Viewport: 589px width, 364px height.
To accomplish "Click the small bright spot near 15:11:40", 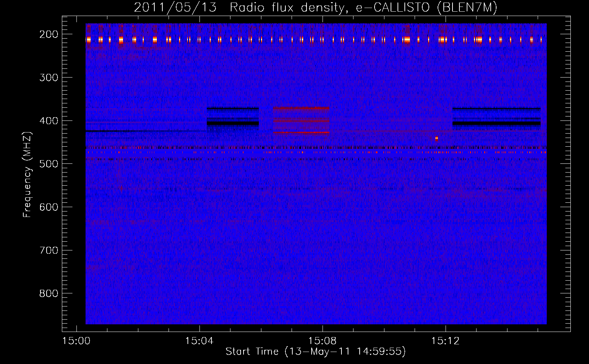I will coord(436,138).
